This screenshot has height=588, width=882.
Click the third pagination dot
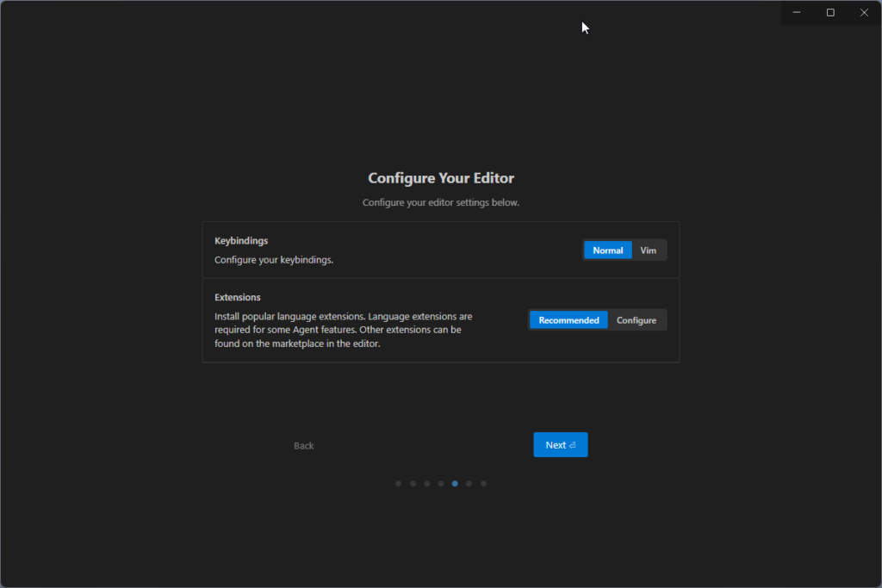(x=426, y=484)
